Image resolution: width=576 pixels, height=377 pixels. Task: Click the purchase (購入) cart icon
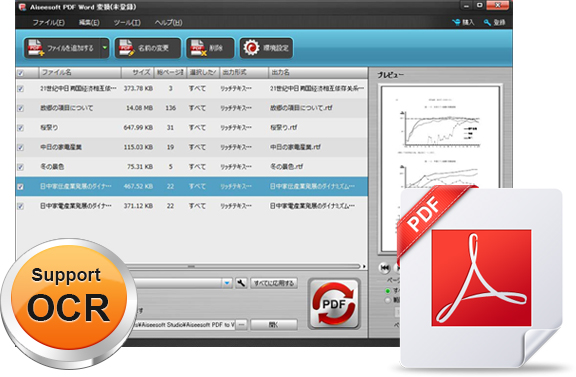click(x=456, y=22)
